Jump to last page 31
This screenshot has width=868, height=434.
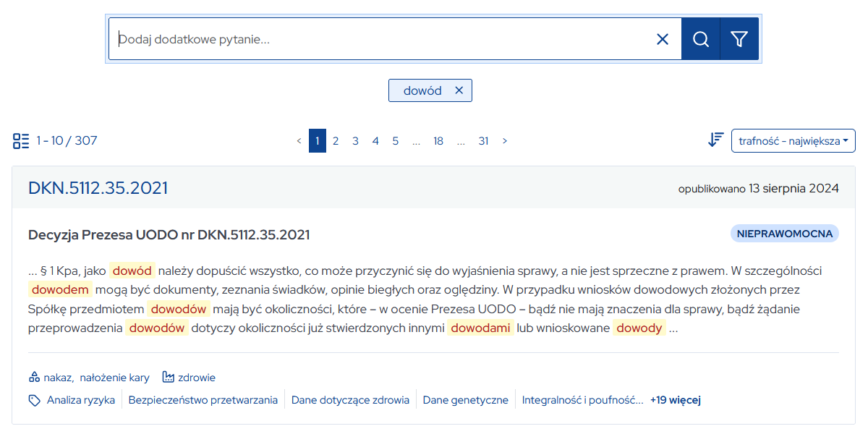click(483, 140)
